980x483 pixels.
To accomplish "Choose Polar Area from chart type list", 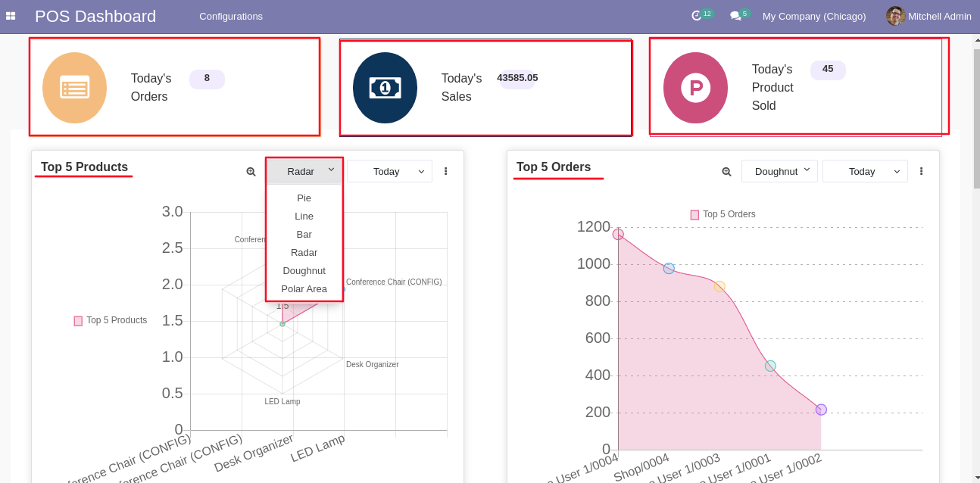I will tap(304, 288).
